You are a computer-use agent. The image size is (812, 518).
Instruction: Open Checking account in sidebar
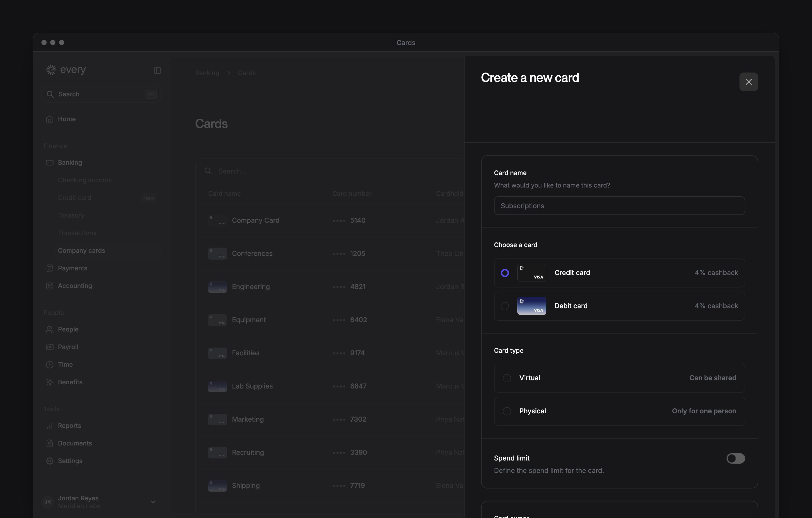85,180
